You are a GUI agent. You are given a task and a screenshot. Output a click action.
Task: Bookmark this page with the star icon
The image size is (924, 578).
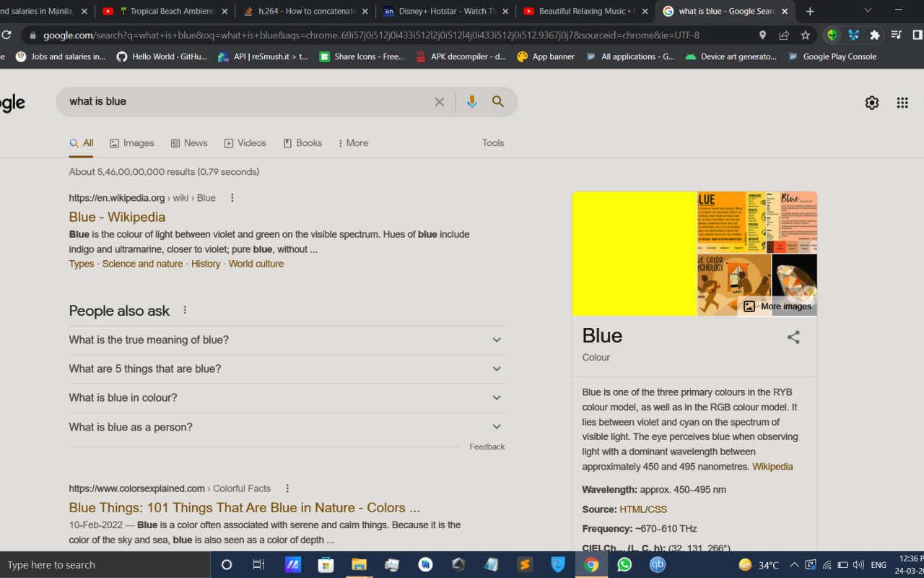pyautogui.click(x=805, y=34)
